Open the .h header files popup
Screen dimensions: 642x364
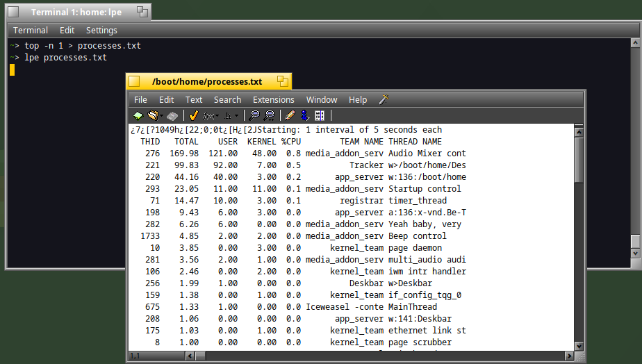231,116
